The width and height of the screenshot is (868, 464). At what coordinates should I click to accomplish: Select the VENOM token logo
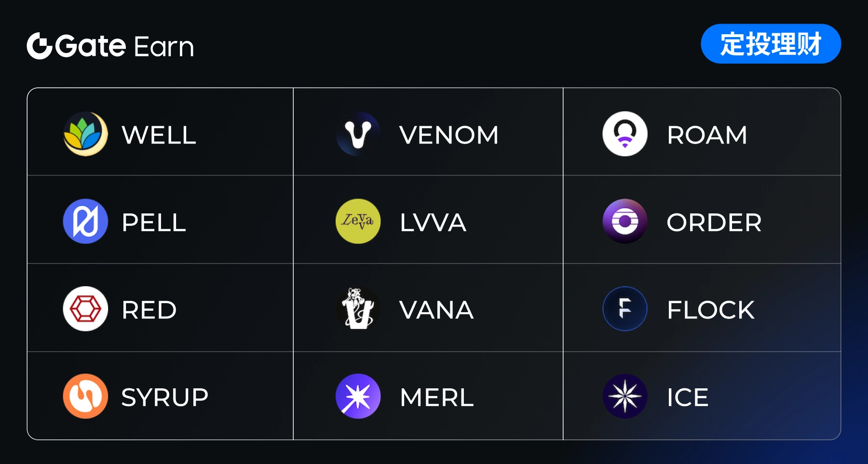pos(358,134)
